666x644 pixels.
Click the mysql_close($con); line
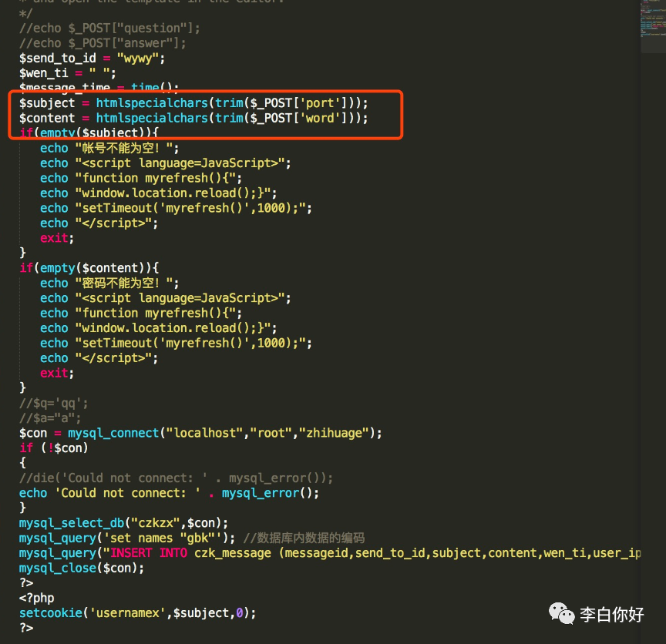point(82,568)
